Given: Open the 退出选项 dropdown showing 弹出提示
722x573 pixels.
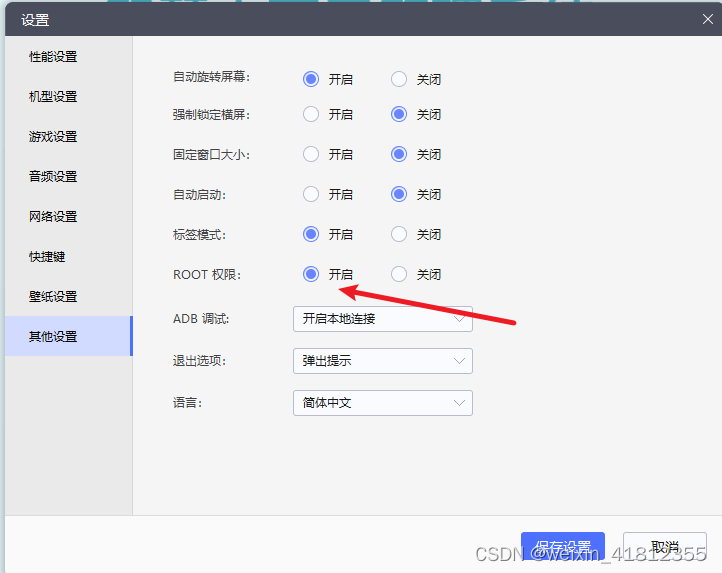Looking at the screenshot, I should coord(383,361).
